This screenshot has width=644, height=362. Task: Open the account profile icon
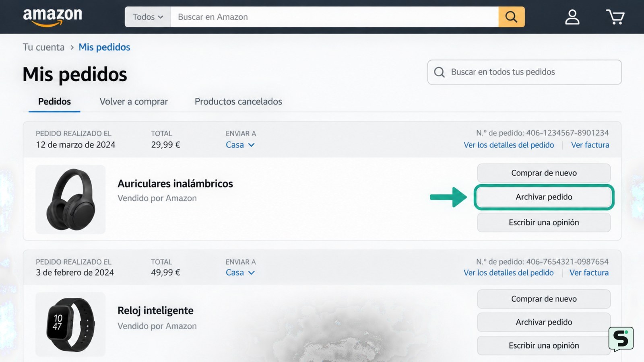click(x=572, y=17)
